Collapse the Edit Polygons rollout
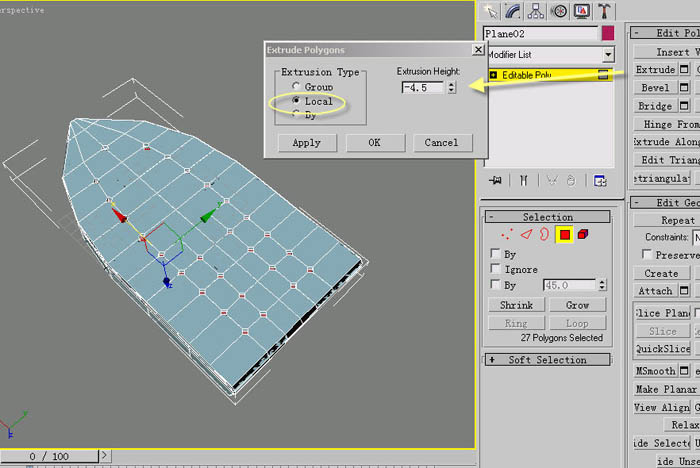Screen dimensions: 700x468 coord(665,33)
